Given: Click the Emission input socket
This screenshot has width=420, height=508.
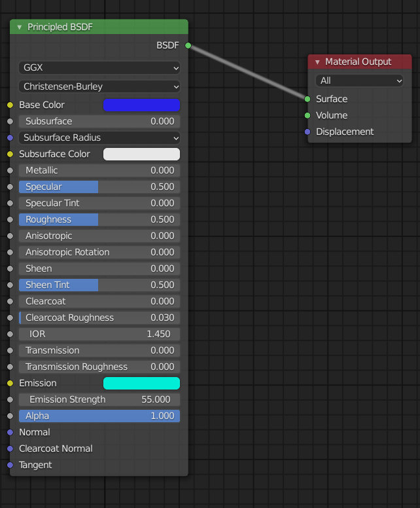Looking at the screenshot, I should 10,383.
